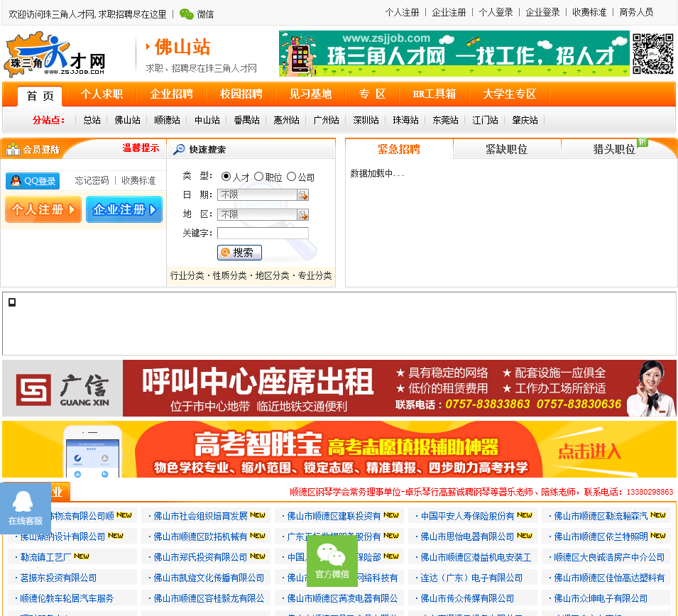
Task: Switch to 中山站 substation
Action: click(x=207, y=120)
